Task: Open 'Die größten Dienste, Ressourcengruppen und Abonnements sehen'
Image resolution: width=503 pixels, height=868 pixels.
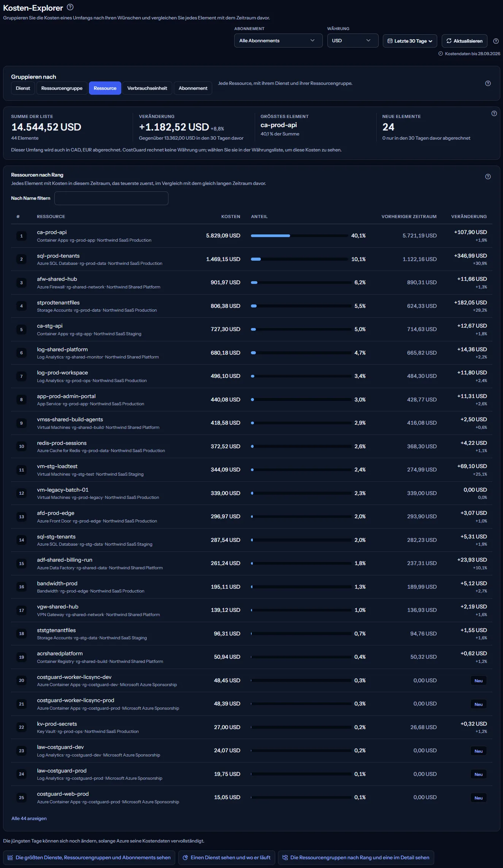Action: [x=89, y=858]
